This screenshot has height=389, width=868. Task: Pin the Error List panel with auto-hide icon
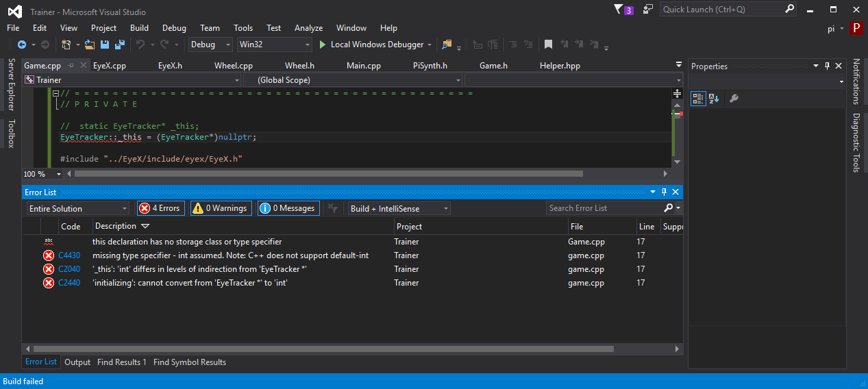coord(664,192)
